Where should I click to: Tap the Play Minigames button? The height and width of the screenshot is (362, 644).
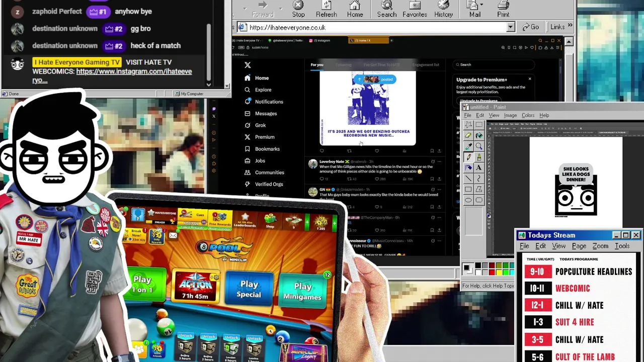click(302, 291)
